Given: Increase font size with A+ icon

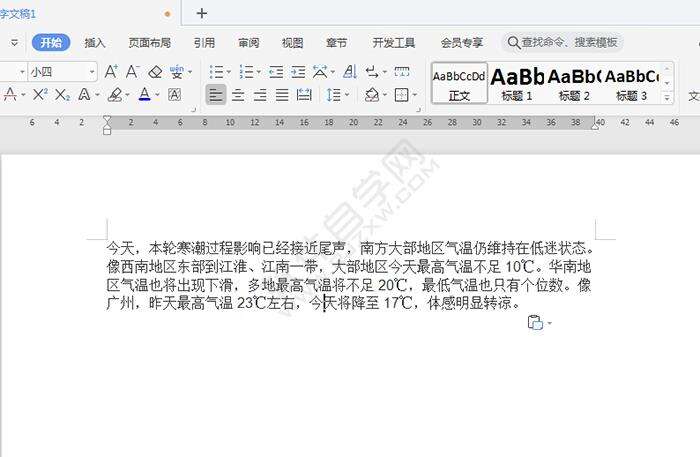Looking at the screenshot, I should pyautogui.click(x=111, y=71).
